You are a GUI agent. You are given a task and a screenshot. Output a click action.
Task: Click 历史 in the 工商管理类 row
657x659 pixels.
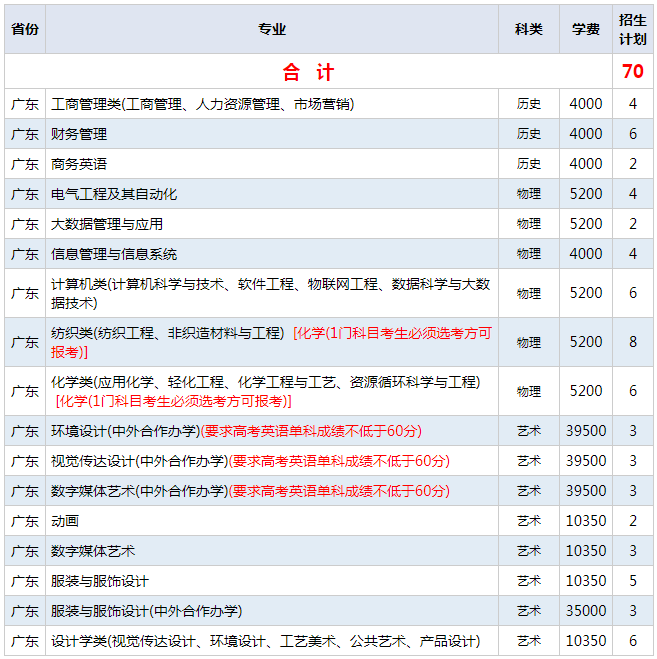(529, 104)
